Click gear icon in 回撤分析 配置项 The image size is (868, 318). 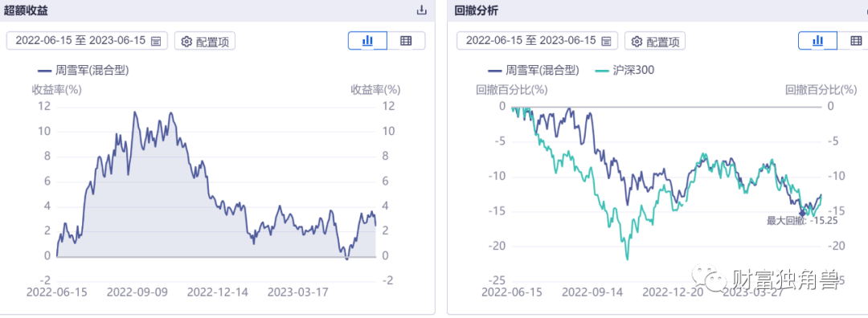click(x=637, y=42)
